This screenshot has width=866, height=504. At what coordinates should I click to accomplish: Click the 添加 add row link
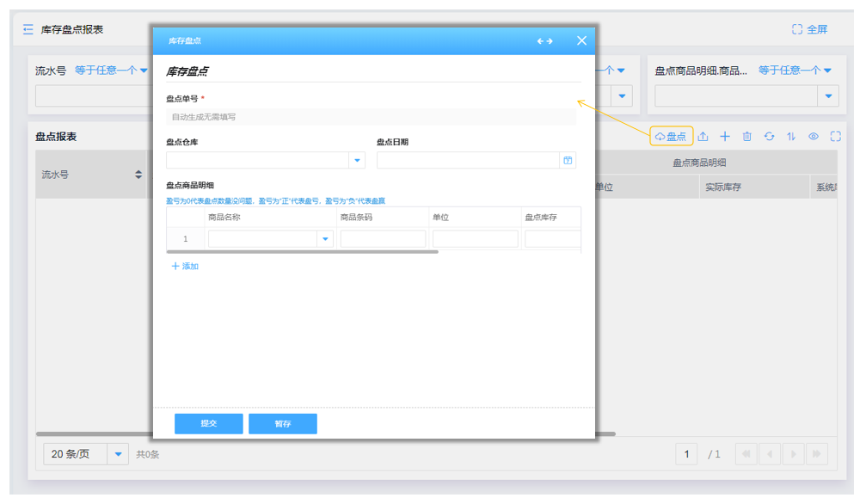point(185,267)
